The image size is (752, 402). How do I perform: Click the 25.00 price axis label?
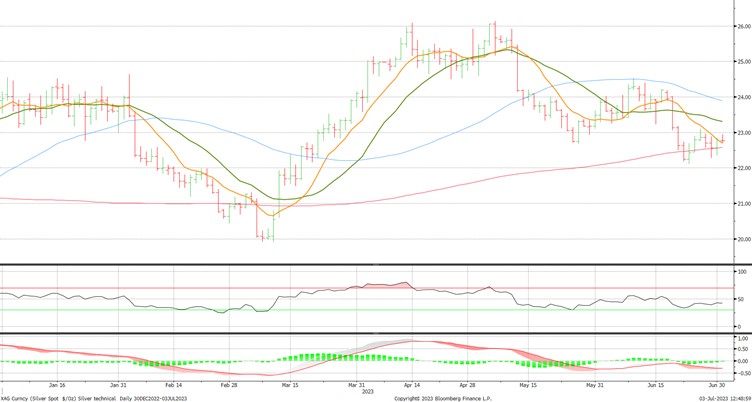coord(744,61)
